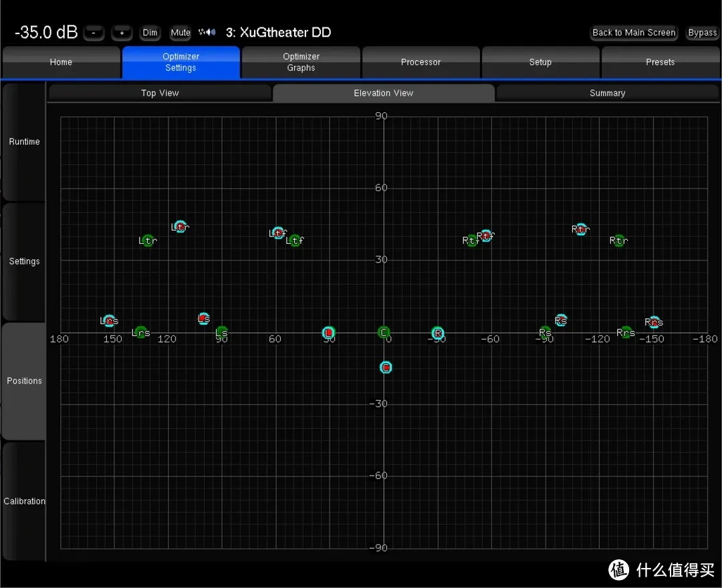
Task: Click the 180 azimuth axis label
Action: click(59, 339)
